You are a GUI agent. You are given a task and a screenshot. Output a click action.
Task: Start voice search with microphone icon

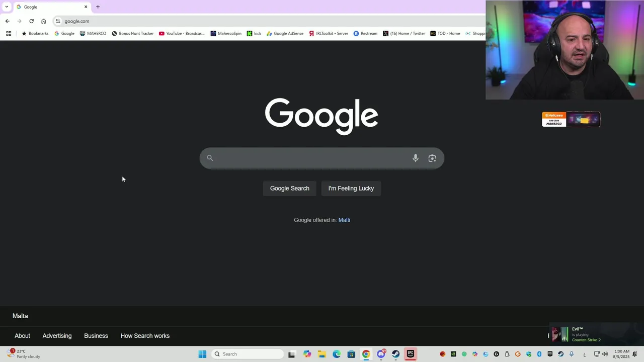point(416,158)
